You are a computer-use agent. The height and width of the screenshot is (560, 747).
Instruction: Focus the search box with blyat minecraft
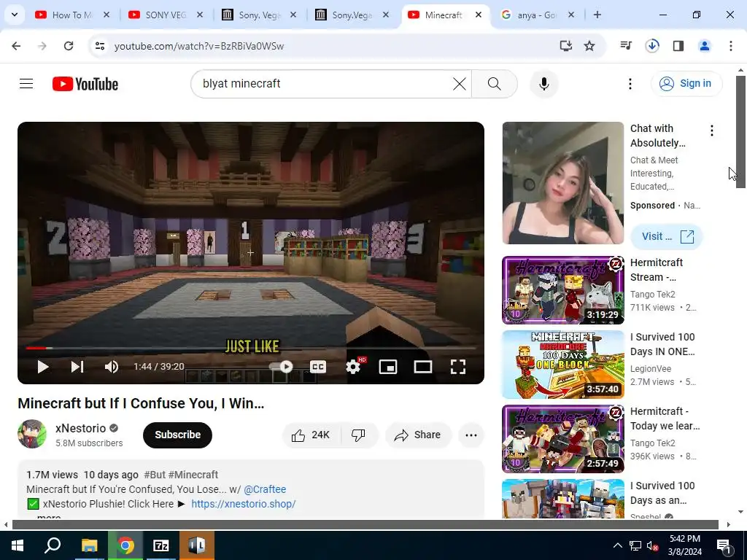coord(324,84)
